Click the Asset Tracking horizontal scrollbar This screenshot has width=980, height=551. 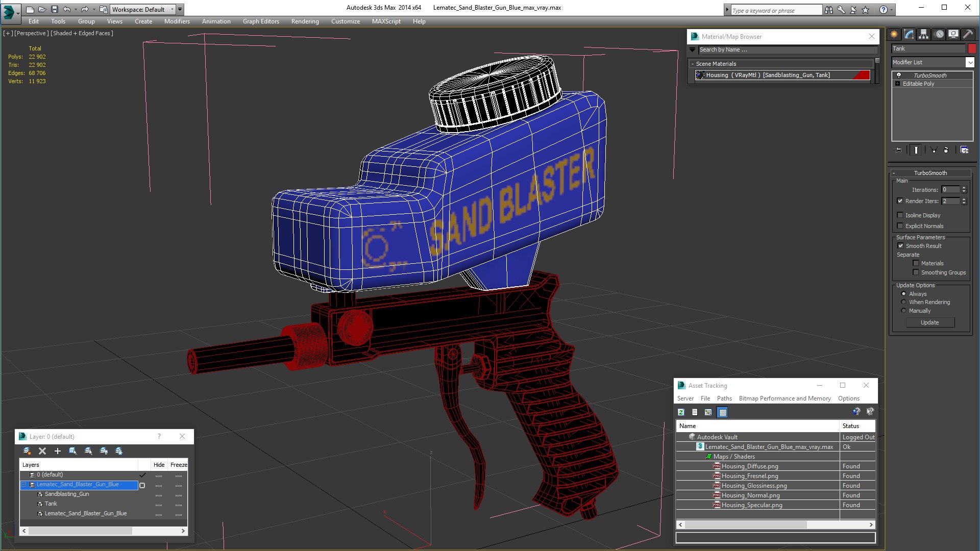click(x=775, y=524)
